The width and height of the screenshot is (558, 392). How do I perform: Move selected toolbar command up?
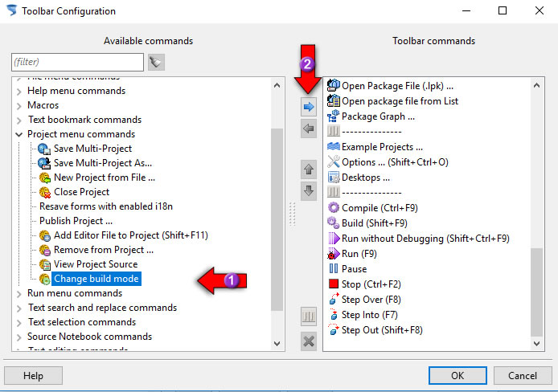pos(309,169)
